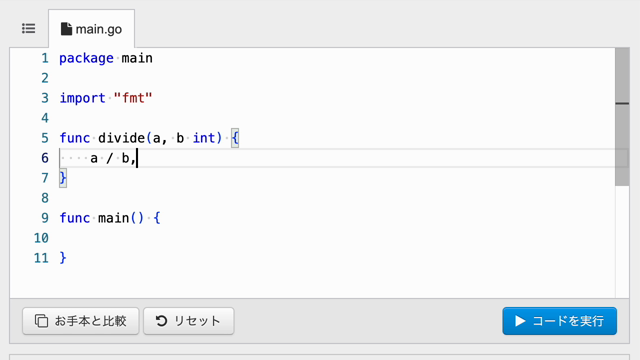
Task: Click the highlighted closing brace on line 7
Action: [x=63, y=178]
